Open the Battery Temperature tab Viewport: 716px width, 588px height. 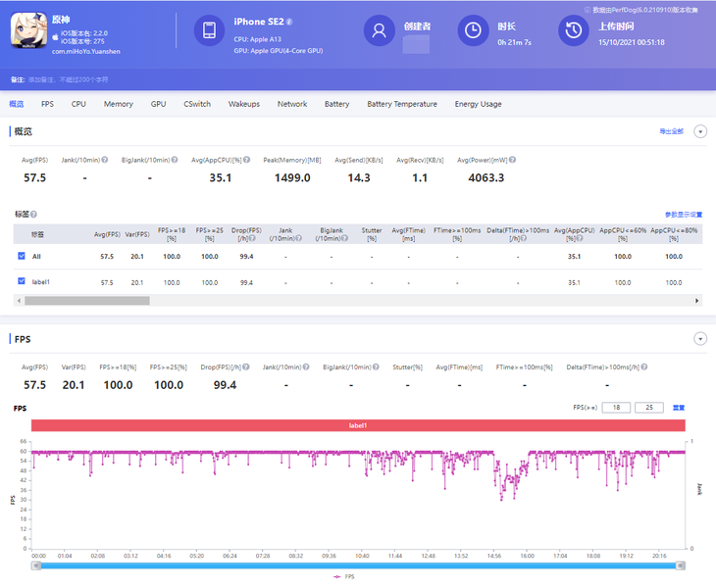tap(401, 104)
